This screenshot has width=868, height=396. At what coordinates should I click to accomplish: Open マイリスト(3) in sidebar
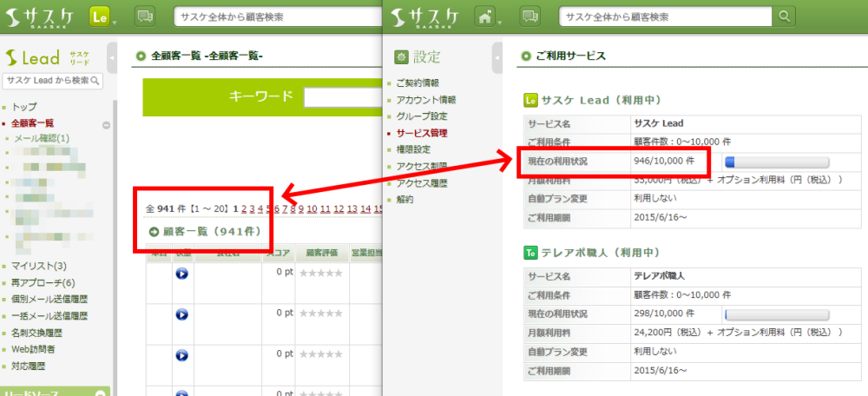point(39,267)
